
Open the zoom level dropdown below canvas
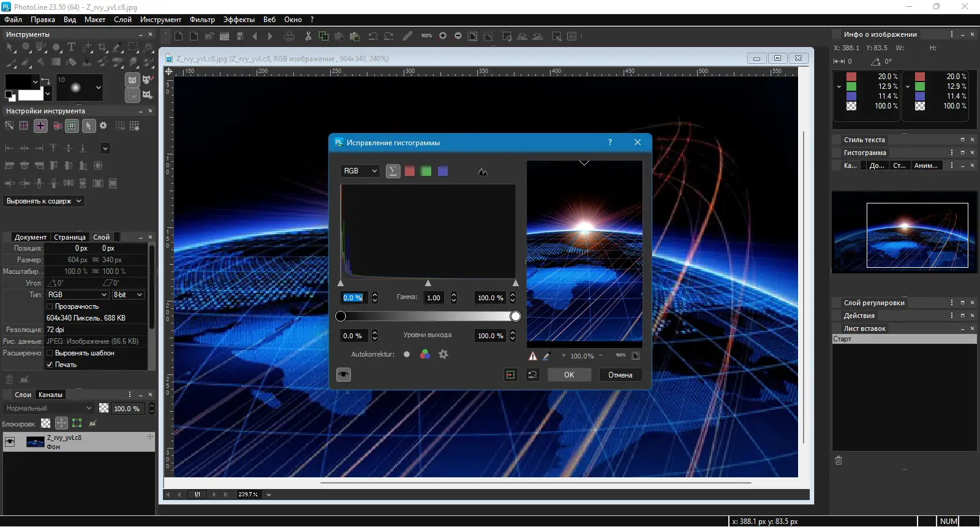(268, 495)
